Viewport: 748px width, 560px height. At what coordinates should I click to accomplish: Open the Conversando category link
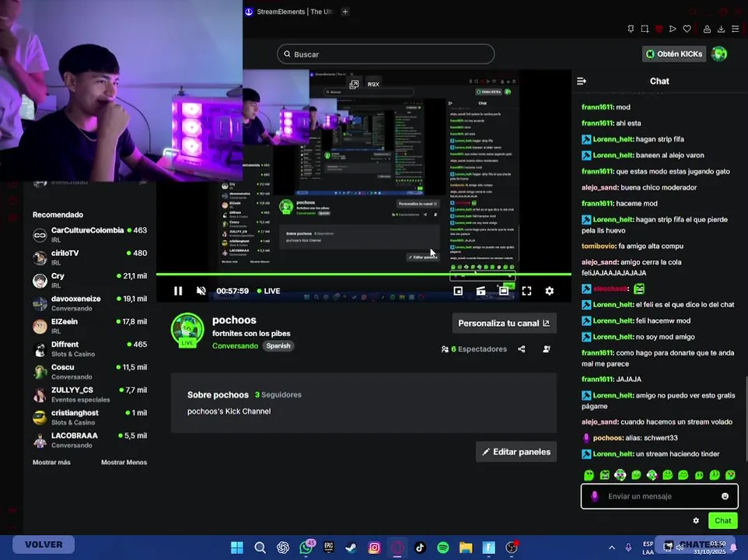(x=235, y=346)
